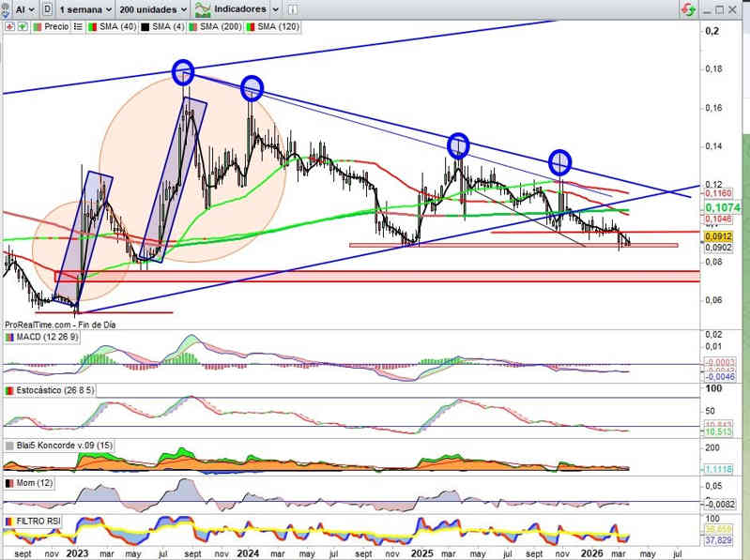Click the Precio color swatch
Viewport: 750px width, 560px height.
[x=37, y=28]
